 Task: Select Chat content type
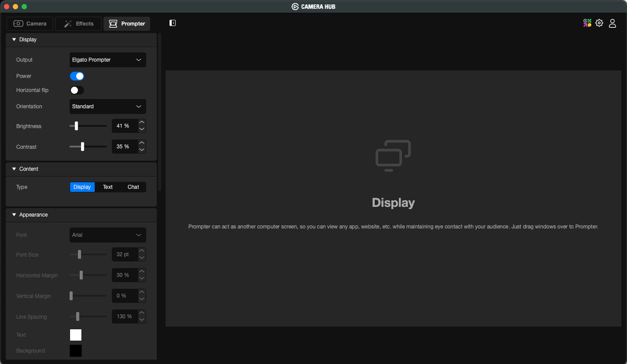133,187
